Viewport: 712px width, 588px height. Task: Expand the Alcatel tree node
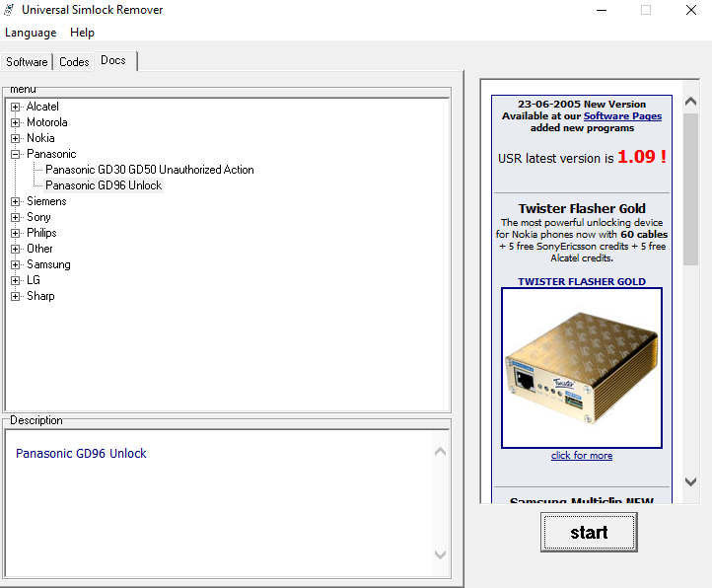tap(16, 107)
